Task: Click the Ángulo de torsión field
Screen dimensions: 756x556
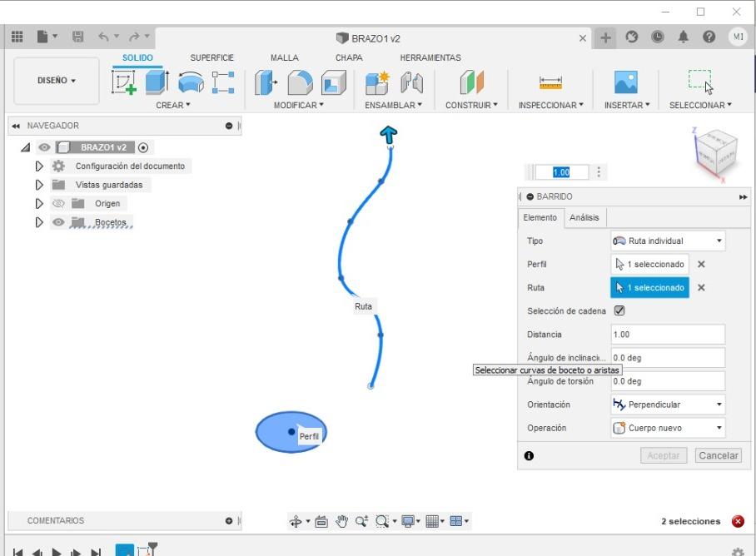Action: tap(668, 381)
